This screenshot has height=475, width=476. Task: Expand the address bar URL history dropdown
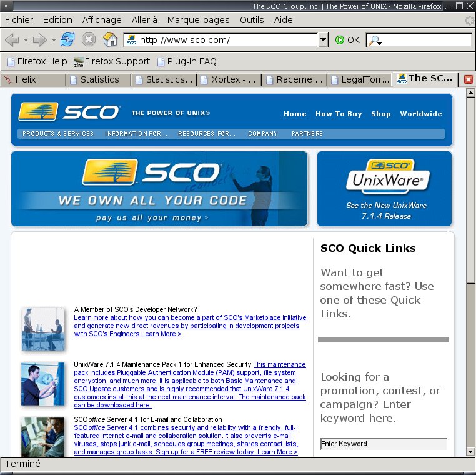[x=324, y=40]
